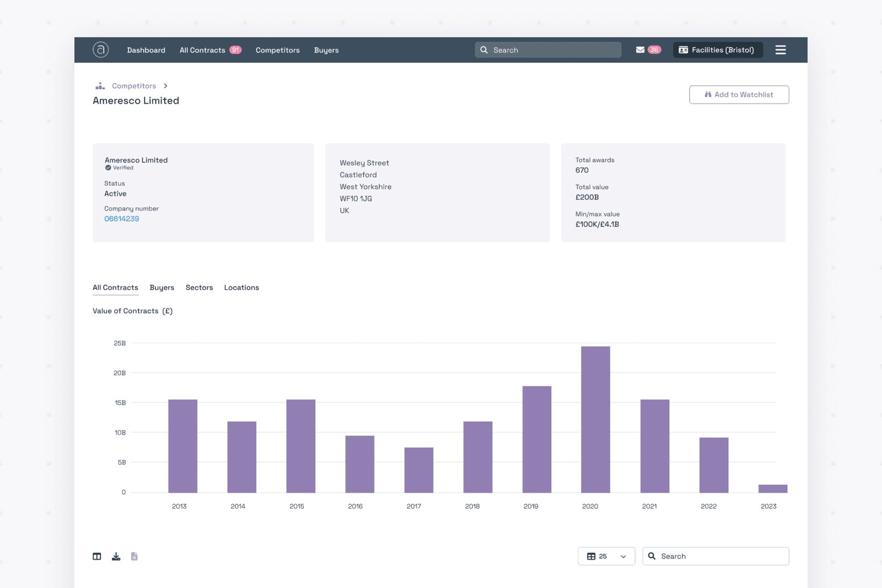Click the Total awards 670 value

coord(582,170)
